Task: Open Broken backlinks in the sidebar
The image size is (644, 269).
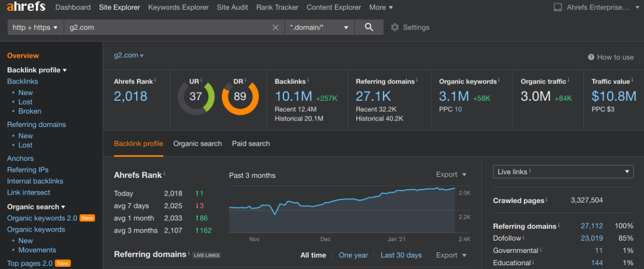Action: tap(30, 111)
